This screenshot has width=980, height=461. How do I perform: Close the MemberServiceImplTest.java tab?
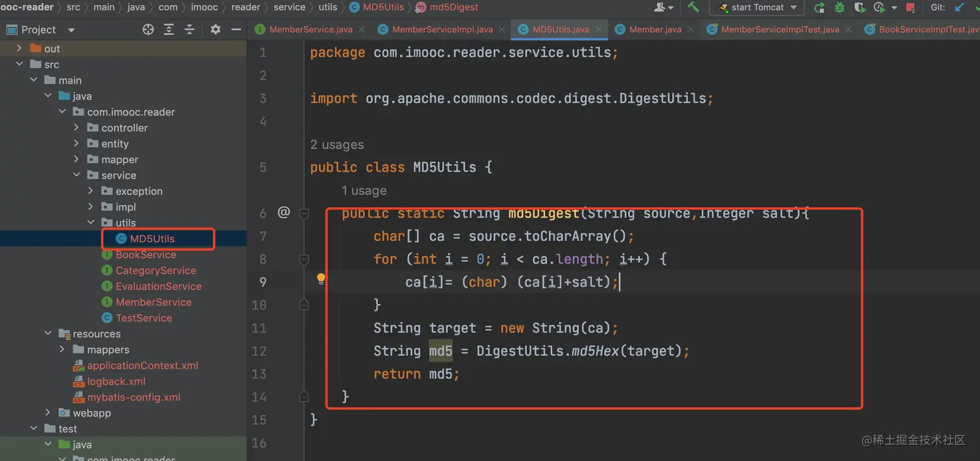(x=849, y=29)
